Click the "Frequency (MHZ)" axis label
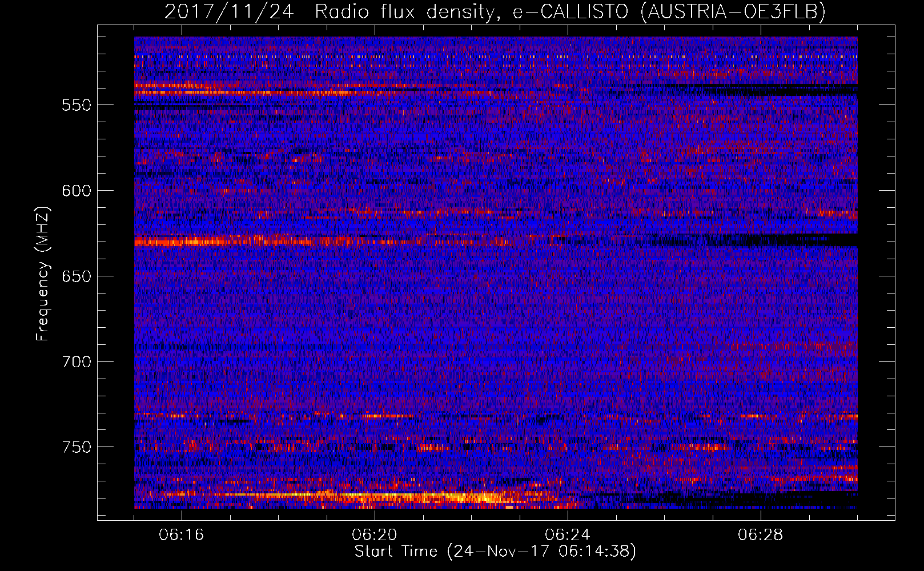Viewport: 924px width, 571px height. coord(43,274)
